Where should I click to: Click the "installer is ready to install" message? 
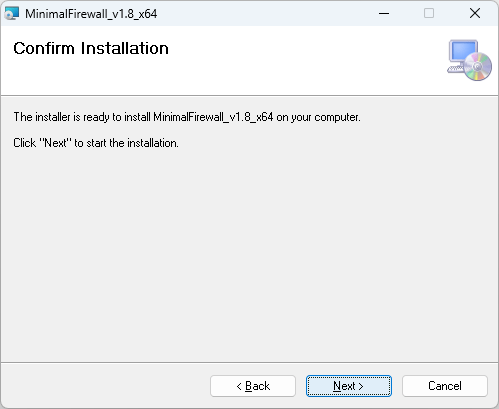[187, 117]
